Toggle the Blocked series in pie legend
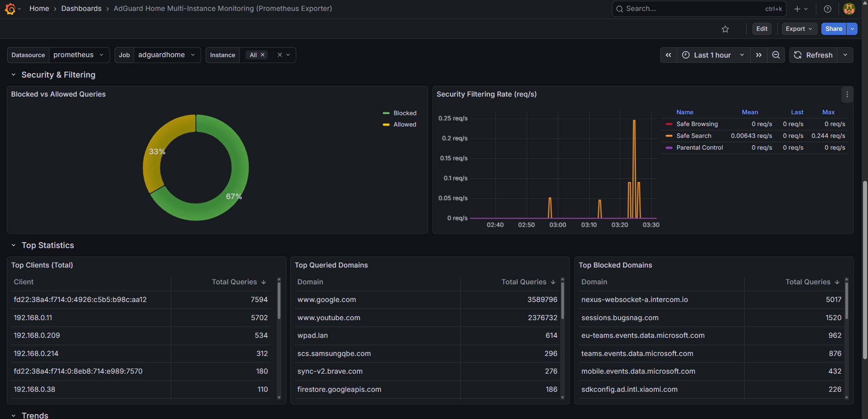 tap(405, 113)
